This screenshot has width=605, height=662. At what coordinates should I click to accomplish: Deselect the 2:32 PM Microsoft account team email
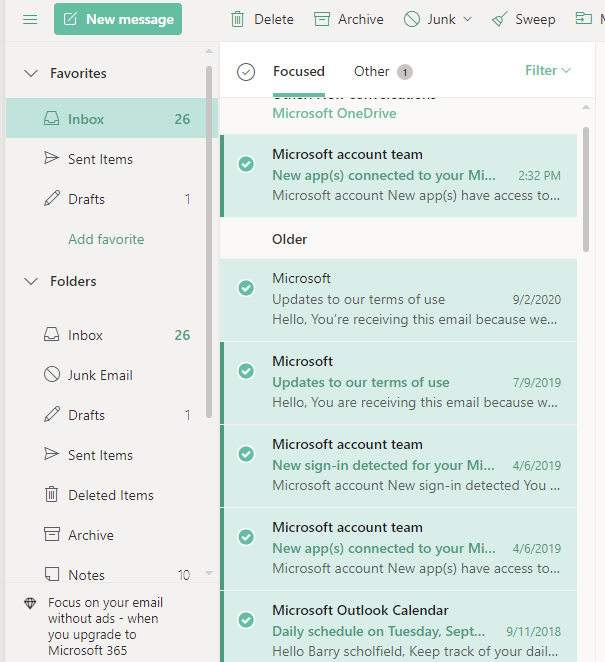click(246, 164)
